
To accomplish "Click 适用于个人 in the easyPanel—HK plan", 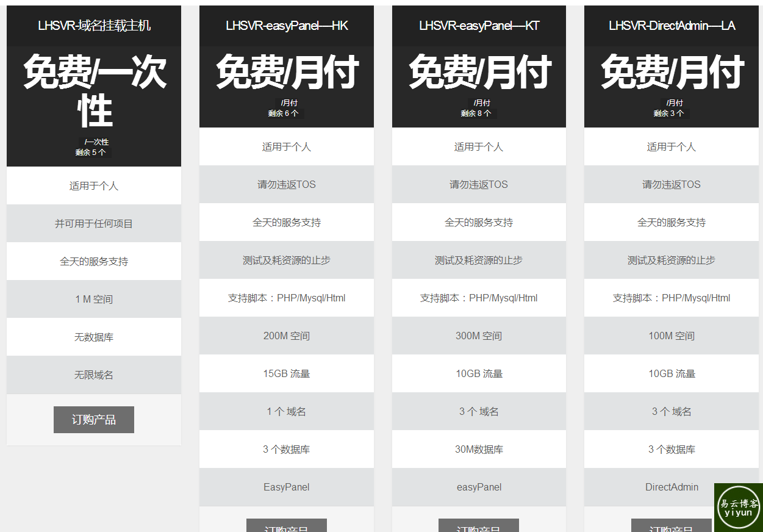I will 287,146.
